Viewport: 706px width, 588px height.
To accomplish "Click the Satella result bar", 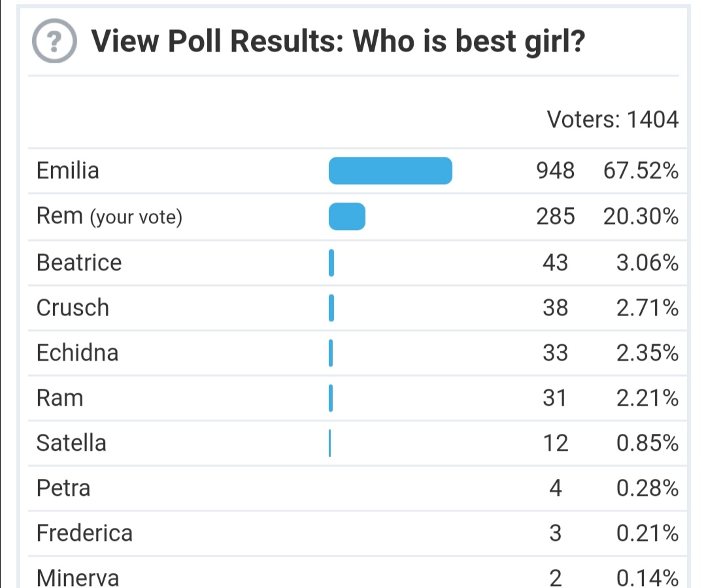I will pos(330,444).
